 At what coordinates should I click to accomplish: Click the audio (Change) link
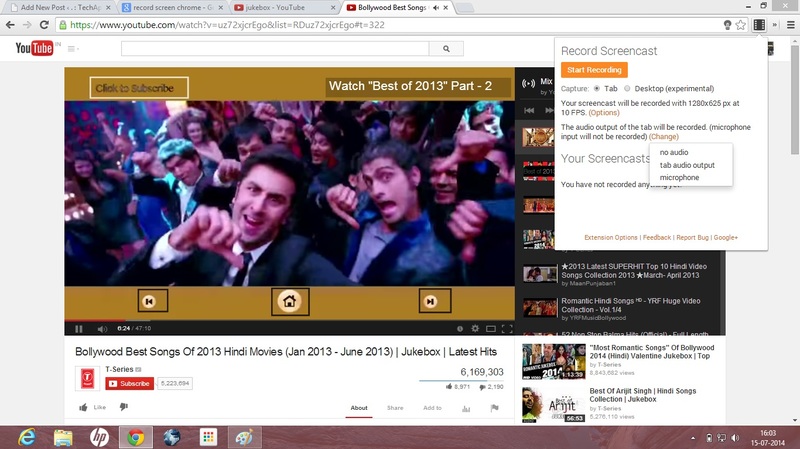tap(664, 137)
